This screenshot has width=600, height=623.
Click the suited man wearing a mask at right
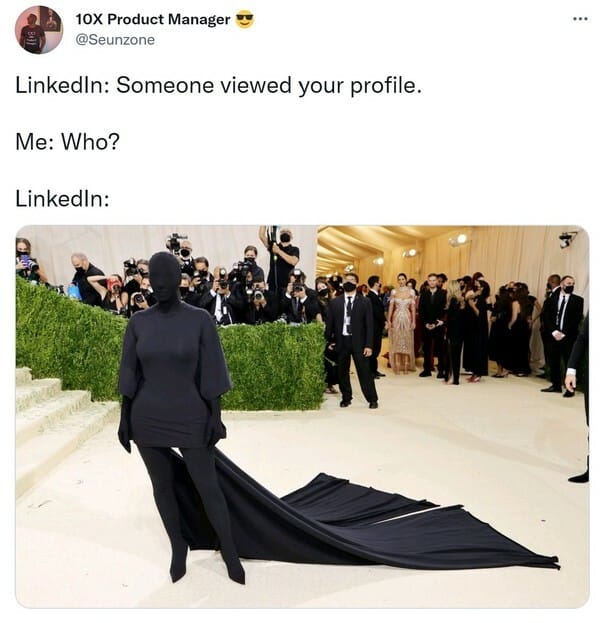[562, 333]
